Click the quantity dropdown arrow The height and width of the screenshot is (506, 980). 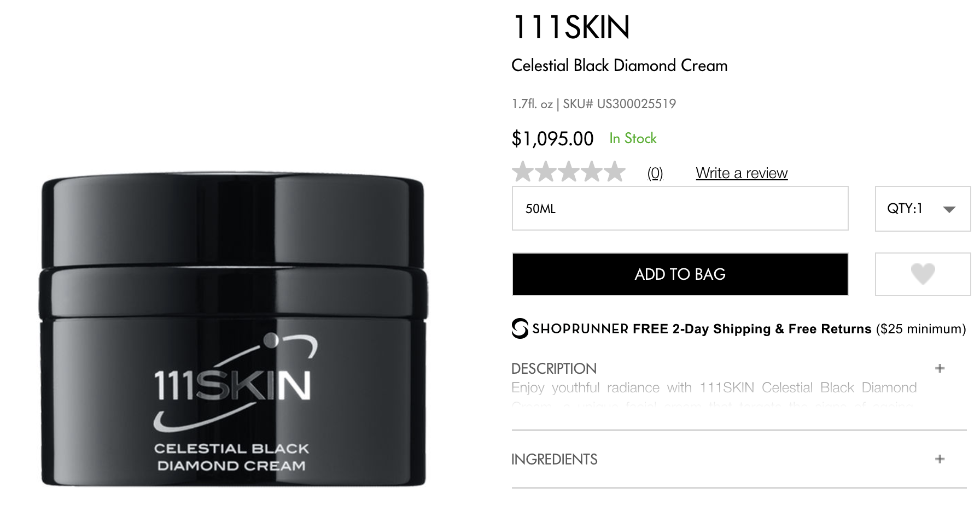(x=949, y=209)
